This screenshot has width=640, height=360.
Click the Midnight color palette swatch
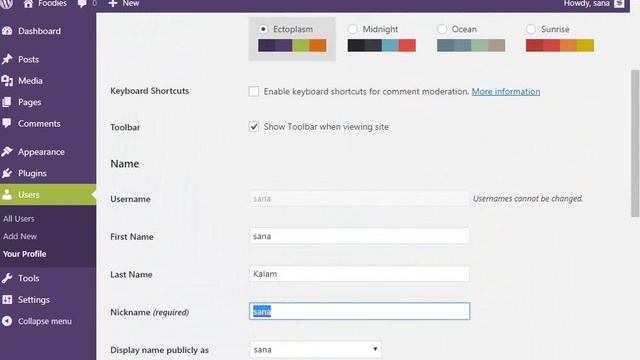point(382,45)
